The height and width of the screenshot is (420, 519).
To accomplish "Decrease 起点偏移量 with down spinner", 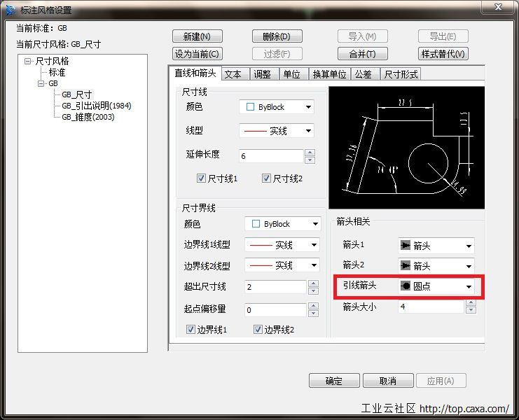I will 313,314.
